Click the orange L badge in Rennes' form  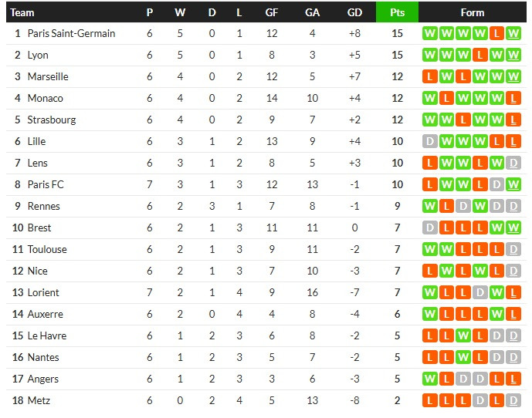point(447,206)
